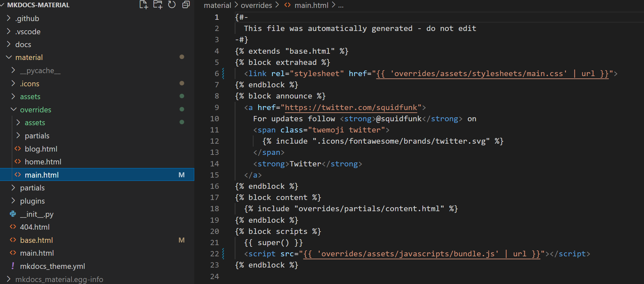644x284 pixels.
Task: Click the git status dot on overrides folder
Action: click(182, 109)
